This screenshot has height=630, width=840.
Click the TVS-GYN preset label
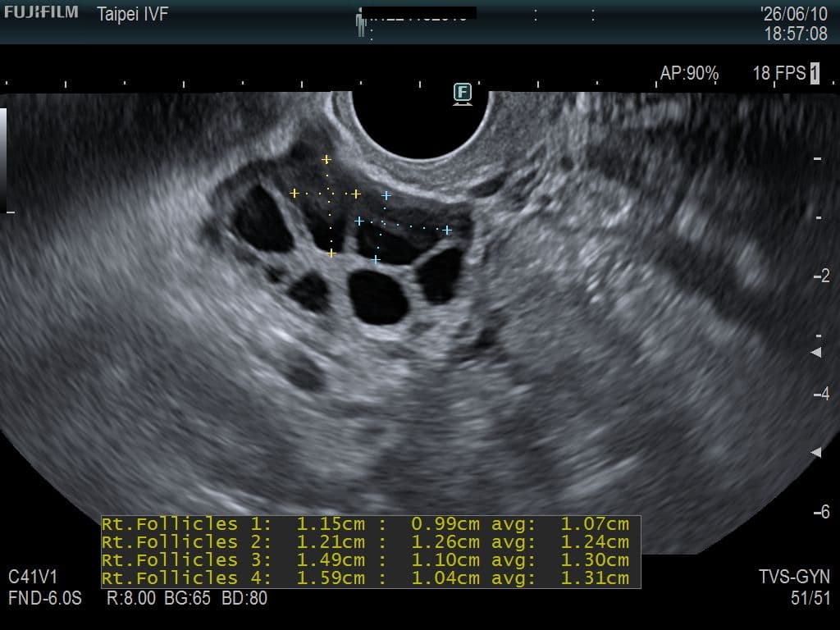point(794,577)
